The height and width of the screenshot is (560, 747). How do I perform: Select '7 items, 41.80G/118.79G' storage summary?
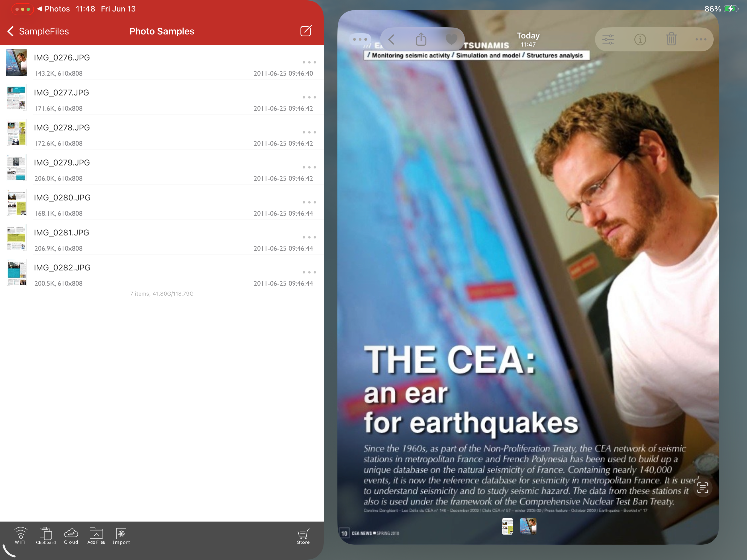pos(162,294)
